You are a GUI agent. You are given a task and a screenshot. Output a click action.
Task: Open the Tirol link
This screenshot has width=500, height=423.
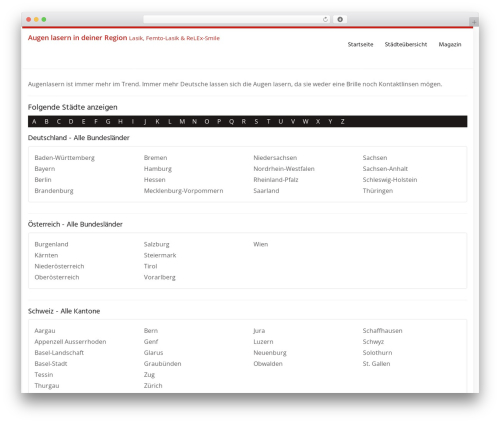[150, 266]
